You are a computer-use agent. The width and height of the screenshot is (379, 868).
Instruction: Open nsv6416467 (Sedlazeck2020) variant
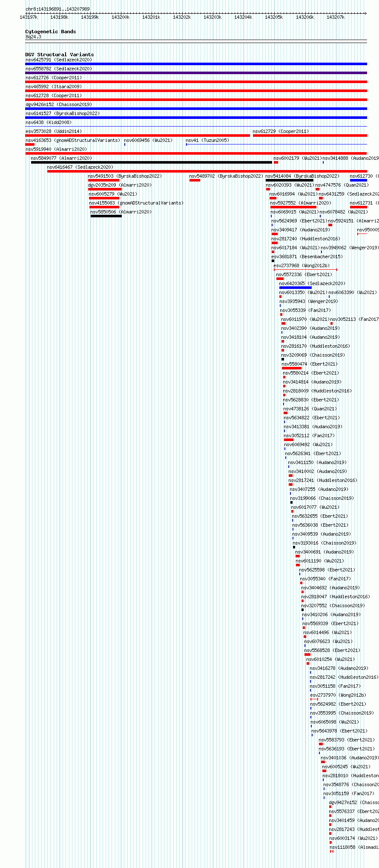point(80,167)
